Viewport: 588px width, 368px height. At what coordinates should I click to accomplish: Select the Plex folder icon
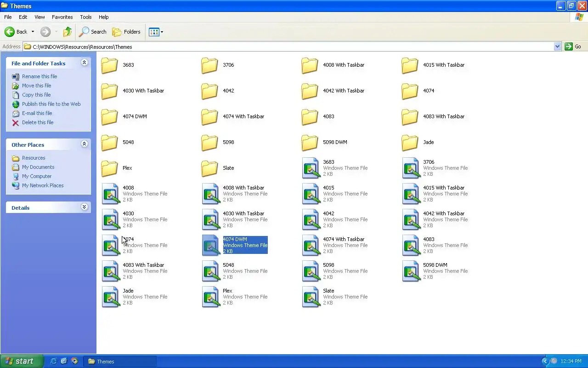pos(109,168)
